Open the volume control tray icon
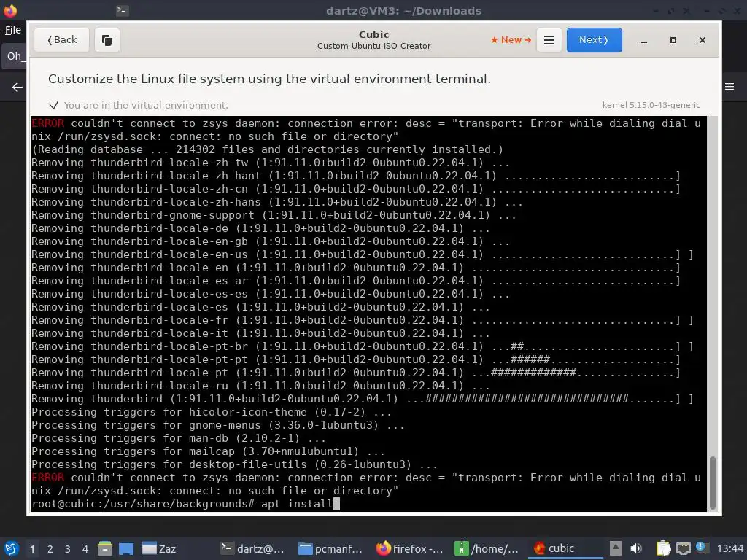 [x=636, y=548]
